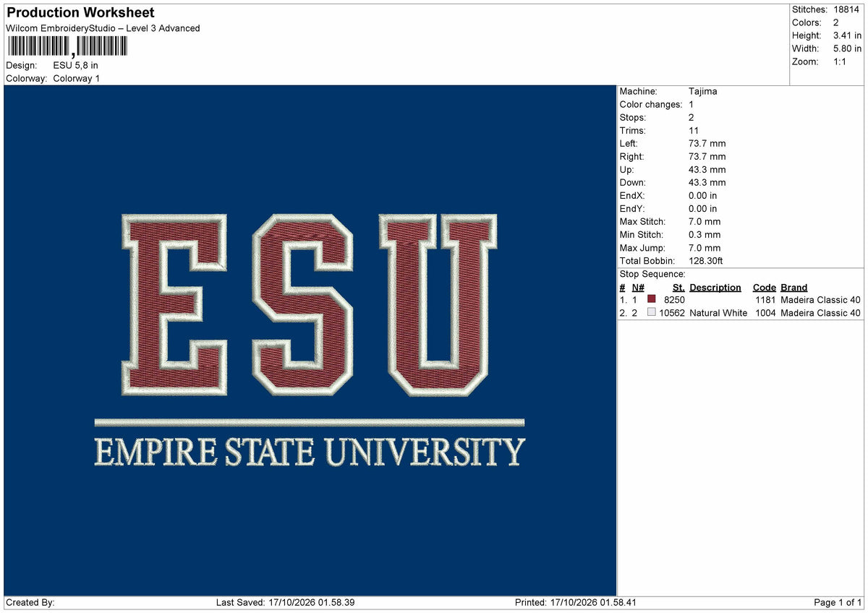Click the embroidered 'EMPIRE STATE UNIVERSITY' lettering
The image size is (868, 613).
(310, 453)
